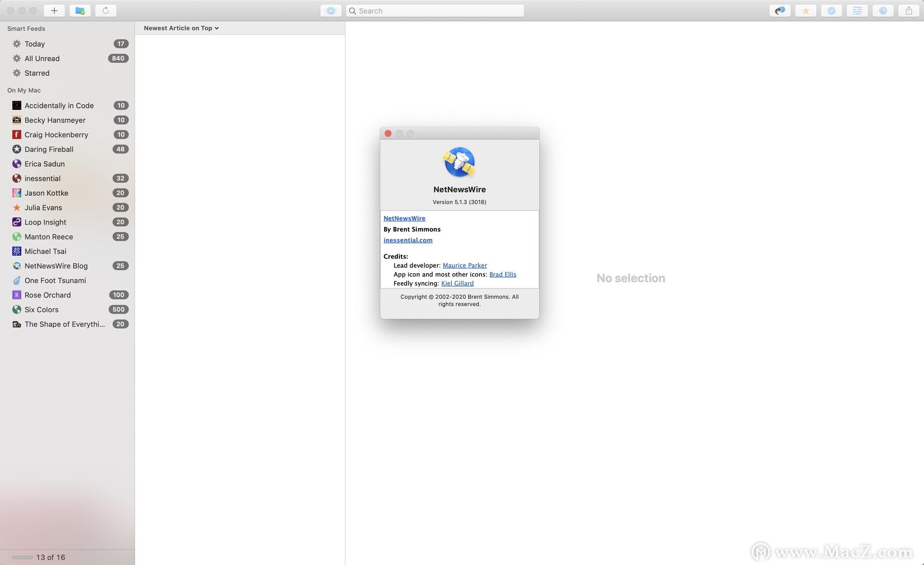Click the share icon in toolbar
The width and height of the screenshot is (924, 565).
pos(909,11)
